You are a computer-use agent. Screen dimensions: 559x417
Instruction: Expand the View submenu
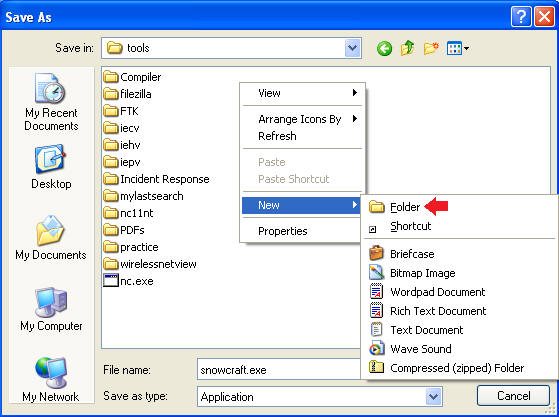pyautogui.click(x=302, y=93)
